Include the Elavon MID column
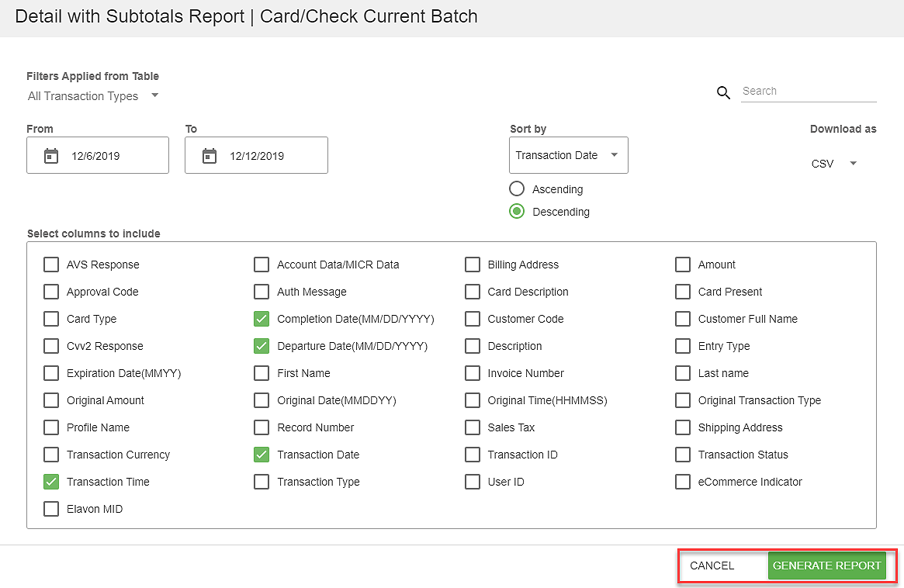904x588 pixels. click(x=51, y=509)
